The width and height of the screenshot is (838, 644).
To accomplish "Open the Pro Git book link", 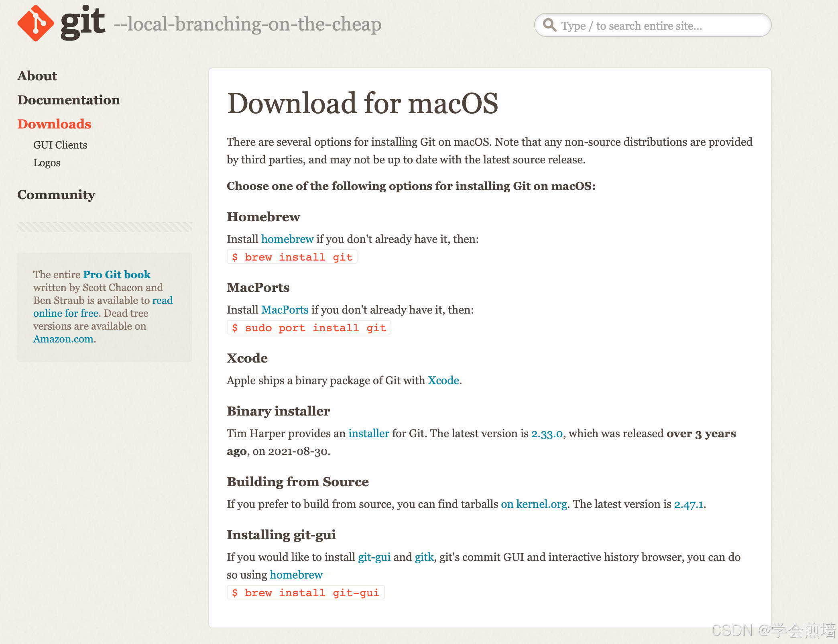I will coord(117,275).
